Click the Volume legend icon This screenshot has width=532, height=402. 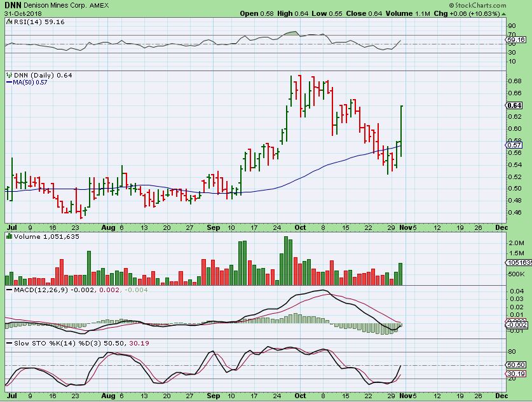9,236
